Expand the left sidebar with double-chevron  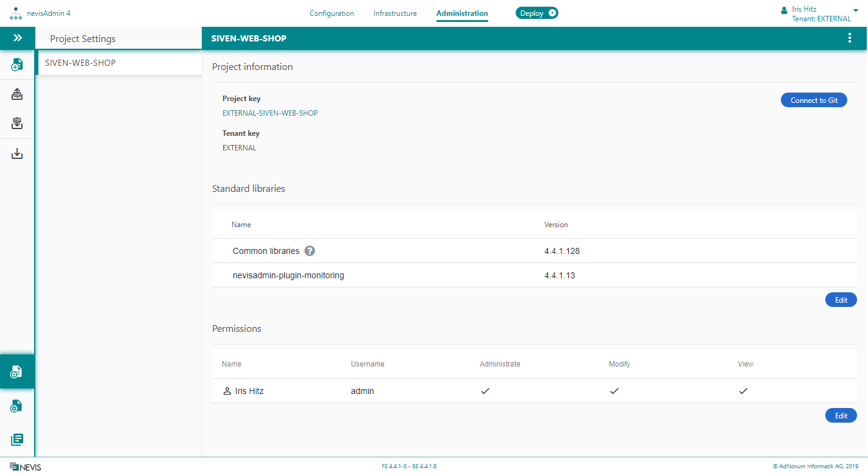coord(18,38)
